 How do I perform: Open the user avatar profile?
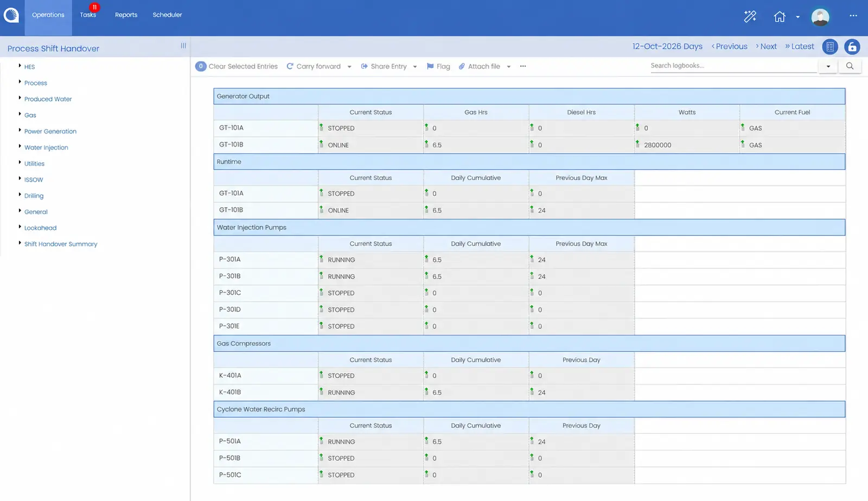tap(820, 17)
